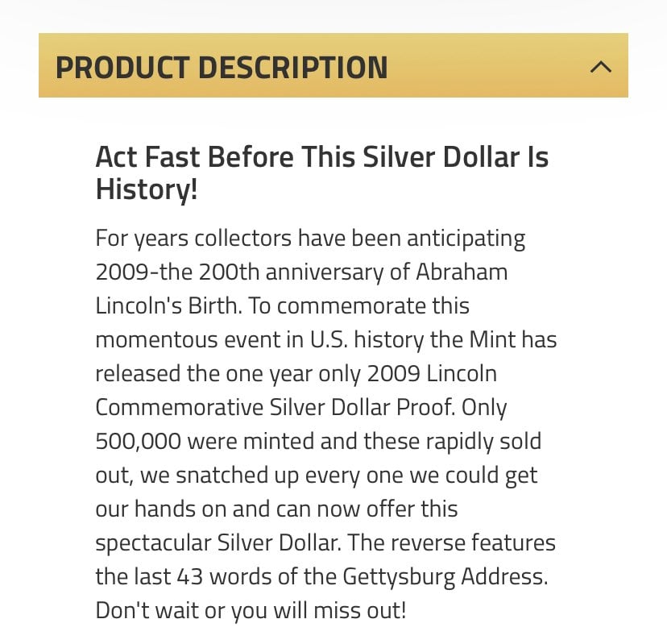Click the gold Product Description banner bar
This screenshot has width=667, height=644.
point(333,65)
